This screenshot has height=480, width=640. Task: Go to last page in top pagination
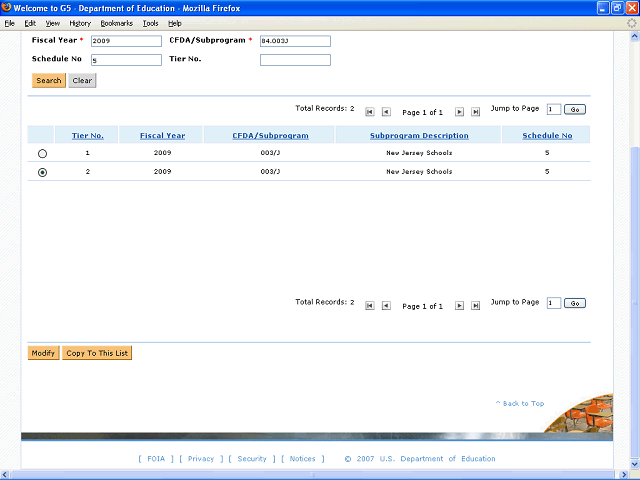pos(476,112)
